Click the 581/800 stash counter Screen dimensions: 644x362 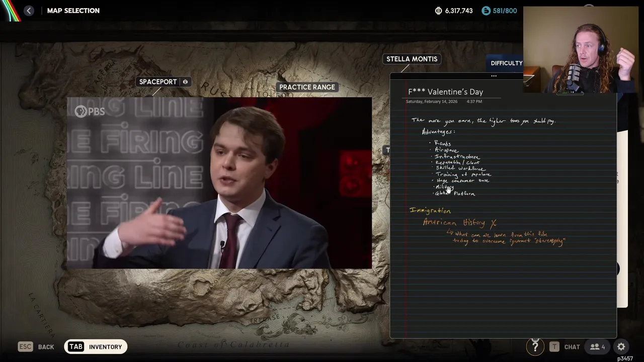coord(505,11)
